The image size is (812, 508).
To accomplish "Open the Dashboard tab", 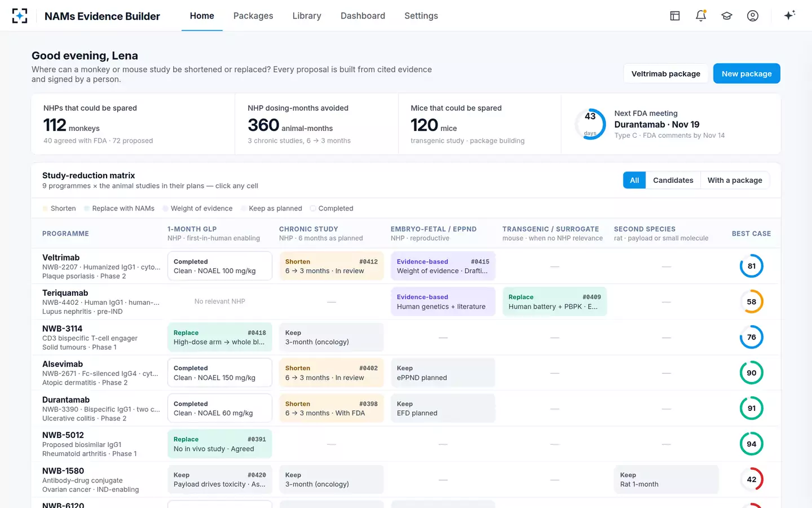I will pyautogui.click(x=363, y=16).
